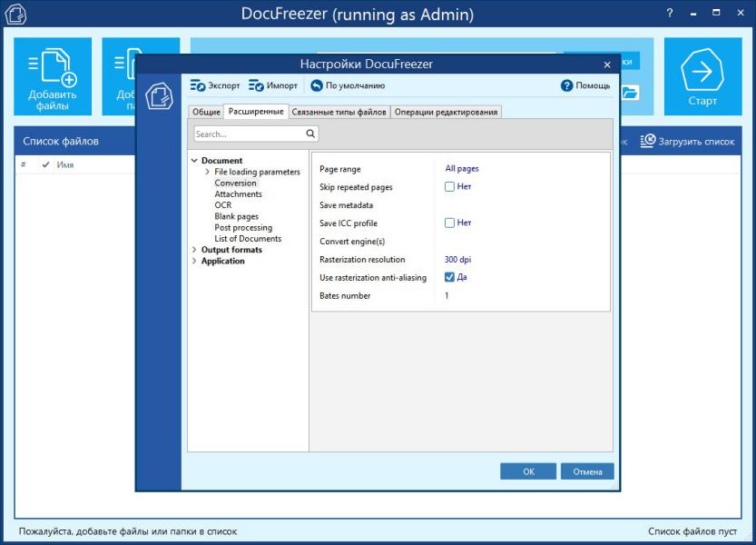Expand the Output formats tree node
The image size is (756, 545).
coord(194,250)
